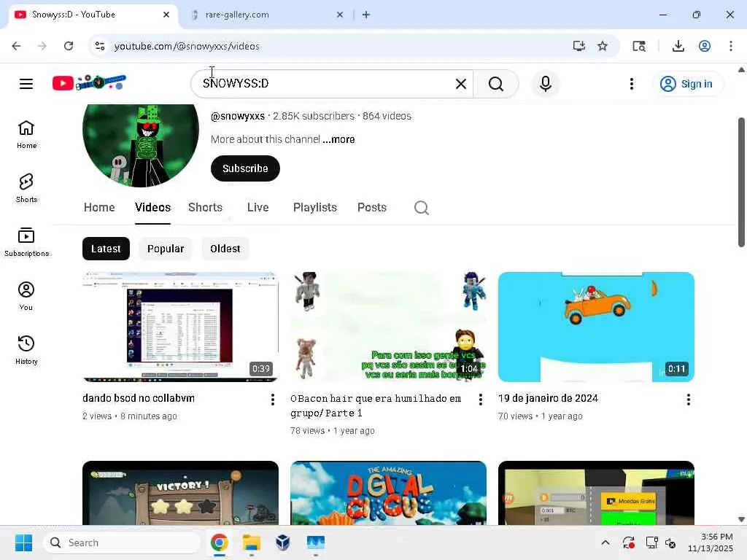
Task: Open Windows Start menu
Action: (23, 542)
